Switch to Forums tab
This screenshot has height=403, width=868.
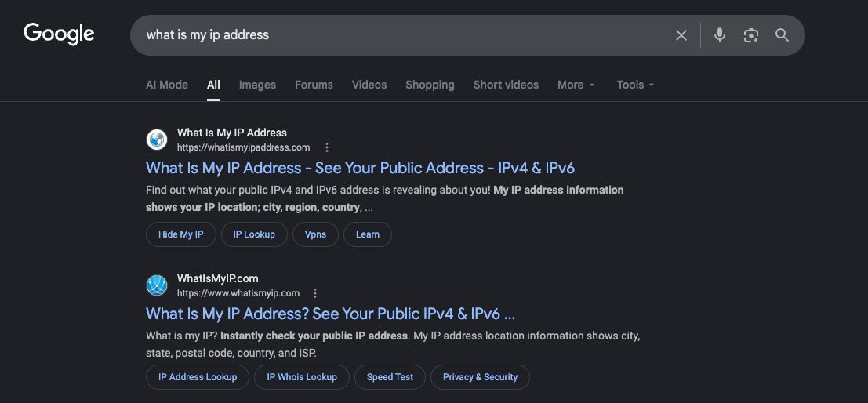tap(314, 85)
